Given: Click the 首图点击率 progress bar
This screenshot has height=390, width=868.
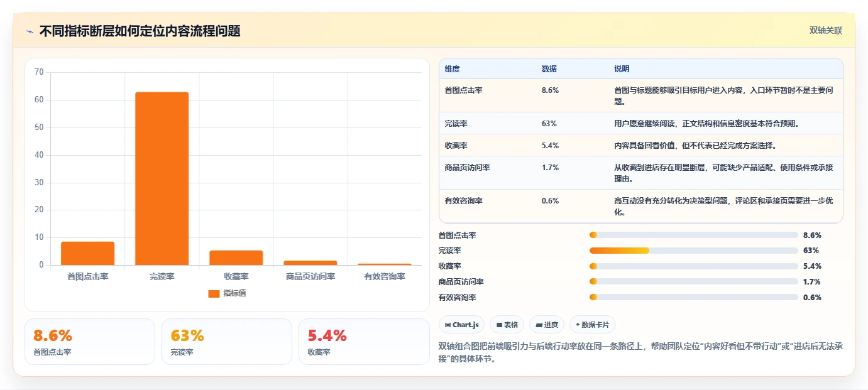Looking at the screenshot, I should pyautogui.click(x=694, y=235).
